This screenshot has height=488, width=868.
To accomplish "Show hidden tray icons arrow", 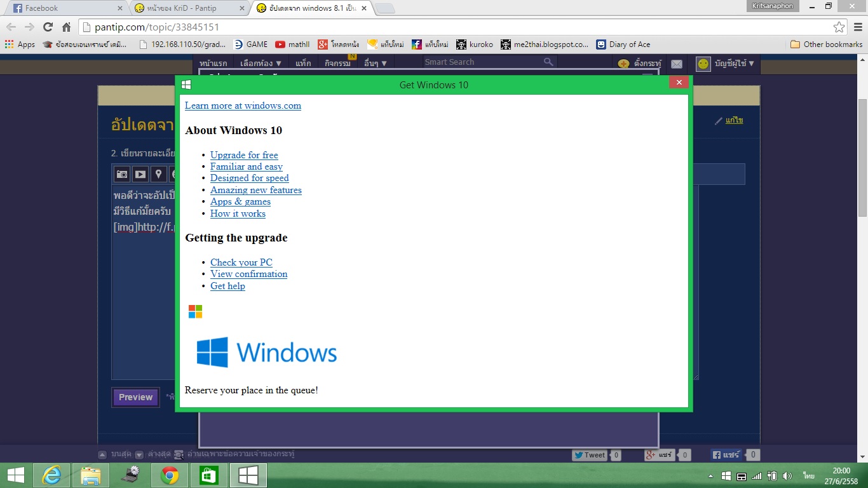I will pos(710,476).
